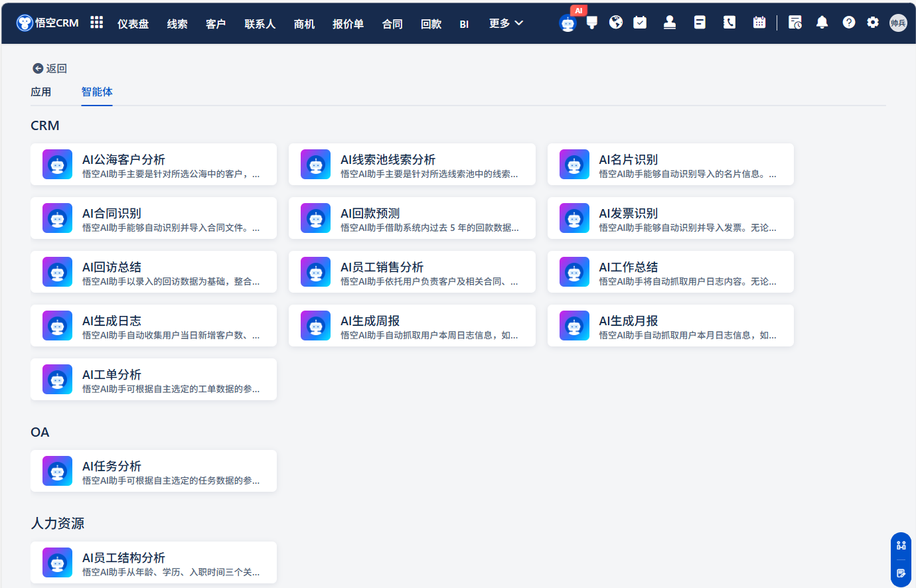Open notifications bell icon
The width and height of the screenshot is (916, 588).
pos(822,23)
